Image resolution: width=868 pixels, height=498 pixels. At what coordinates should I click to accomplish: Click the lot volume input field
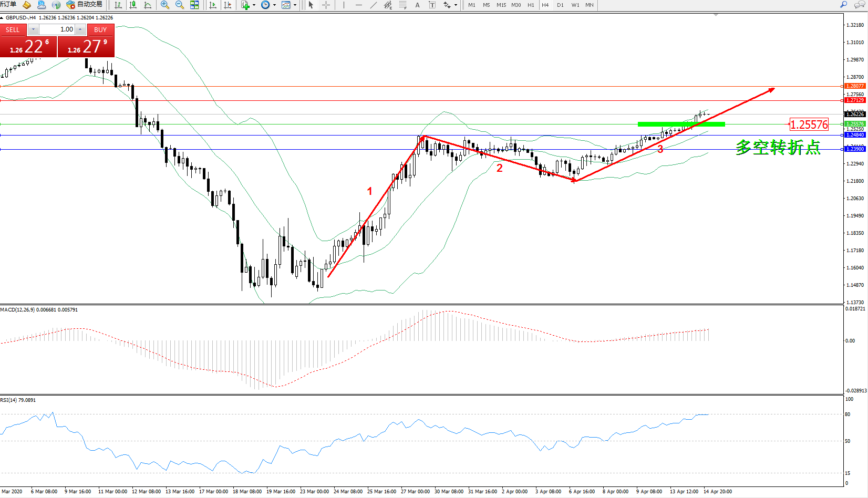pos(57,29)
